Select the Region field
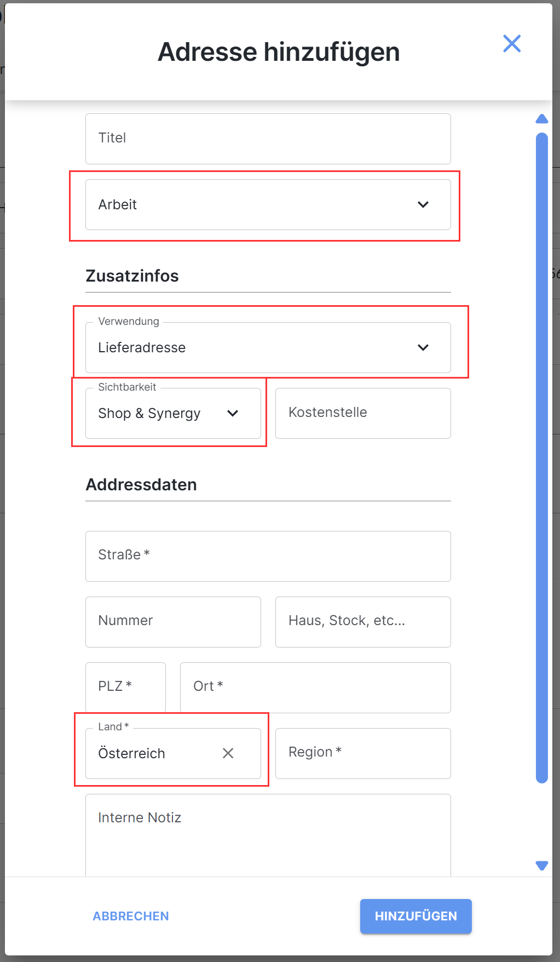 (x=362, y=753)
